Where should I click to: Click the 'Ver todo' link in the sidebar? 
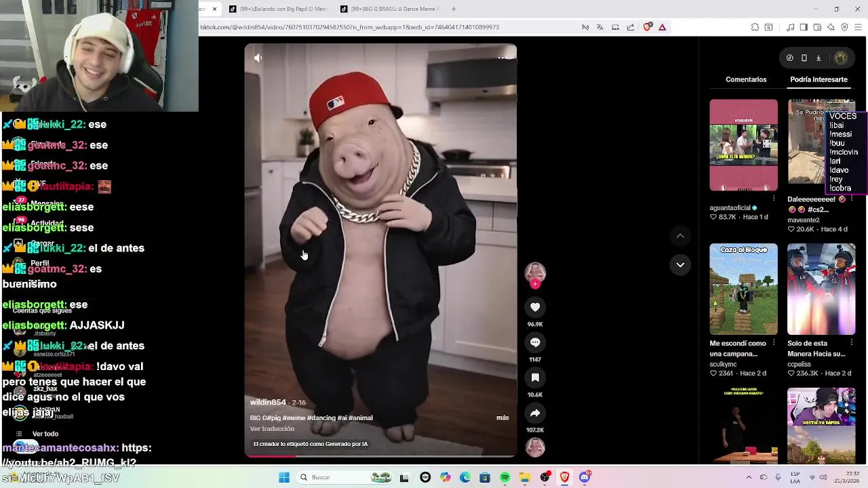45,434
